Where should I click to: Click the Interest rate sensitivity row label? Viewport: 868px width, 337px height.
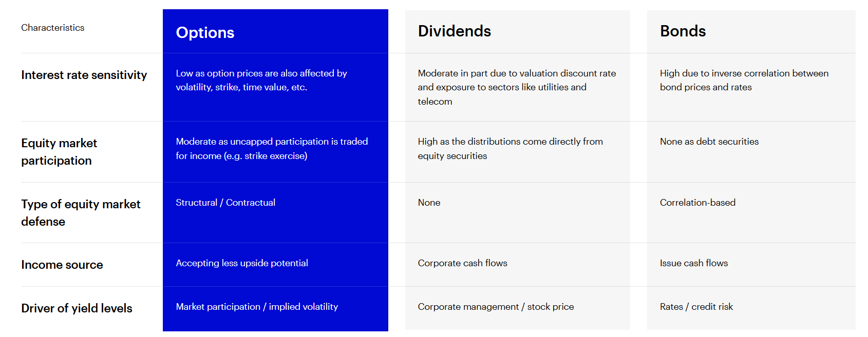pyautogui.click(x=84, y=75)
